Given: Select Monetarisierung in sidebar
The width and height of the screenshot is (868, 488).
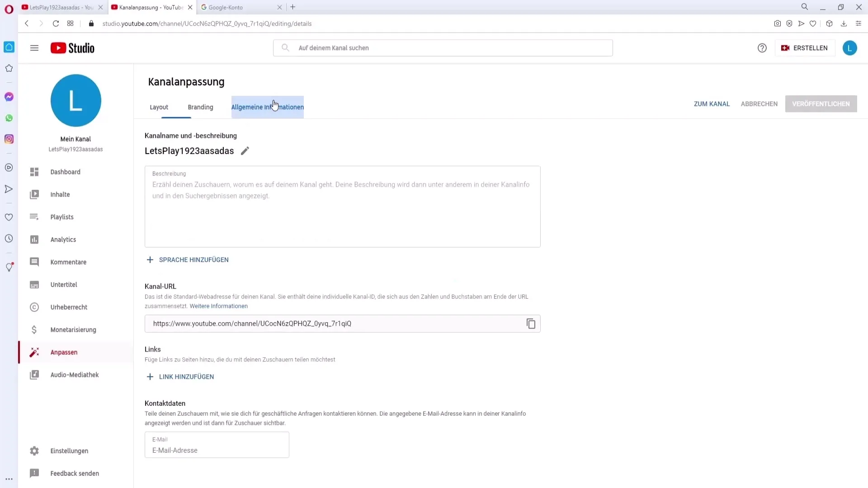Looking at the screenshot, I should 73,329.
